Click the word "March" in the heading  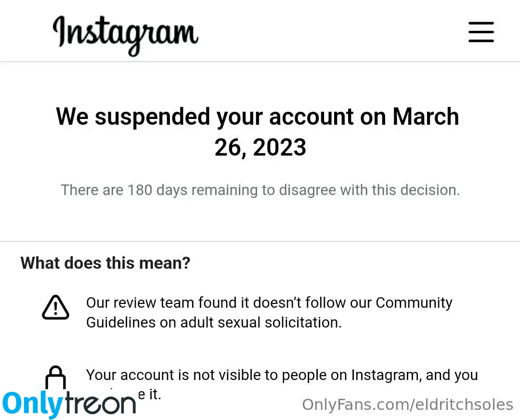point(426,117)
